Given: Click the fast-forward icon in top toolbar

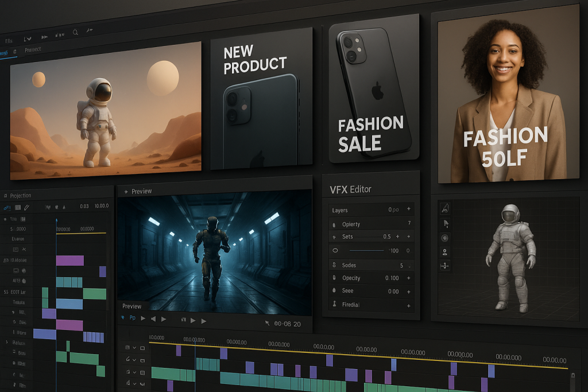Looking at the screenshot, I should point(44,37).
